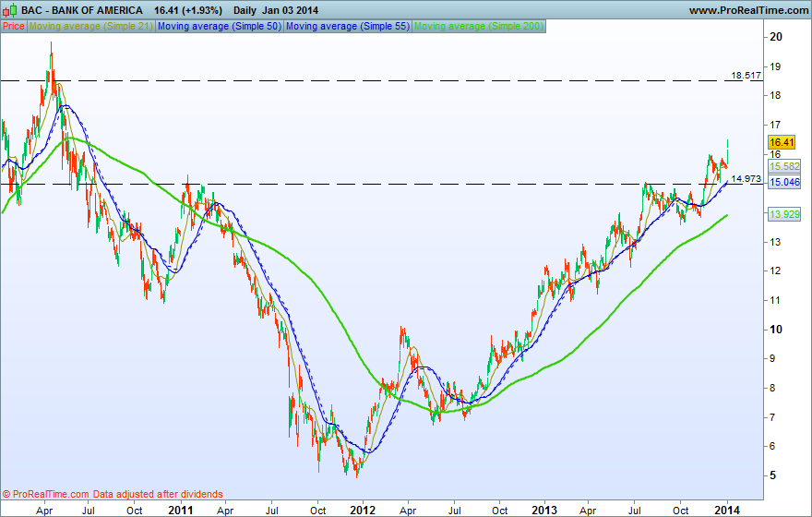Click the 5 level on price axis

[773, 475]
